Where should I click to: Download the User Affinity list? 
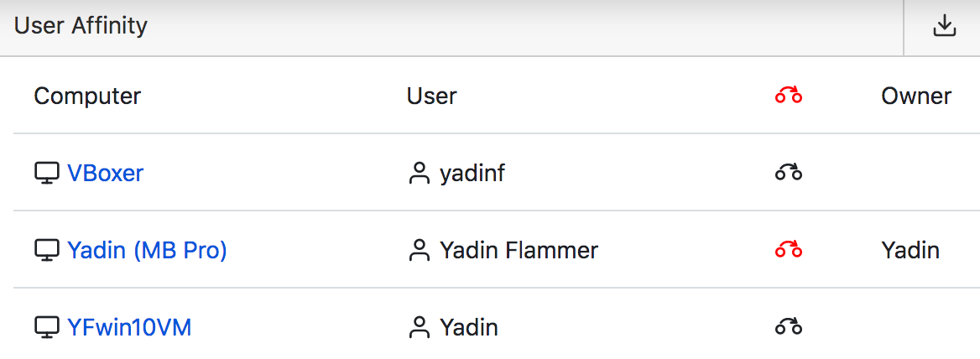pyautogui.click(x=945, y=27)
